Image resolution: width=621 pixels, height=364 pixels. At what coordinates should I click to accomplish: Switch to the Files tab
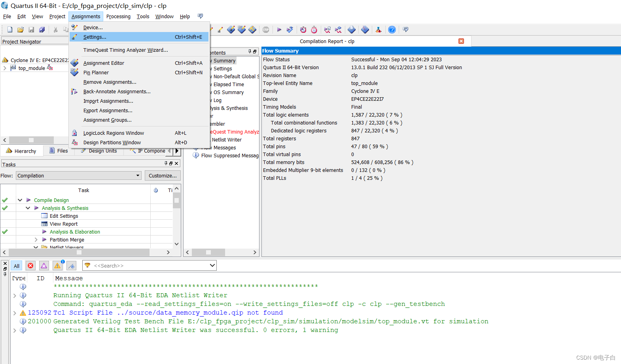click(59, 151)
